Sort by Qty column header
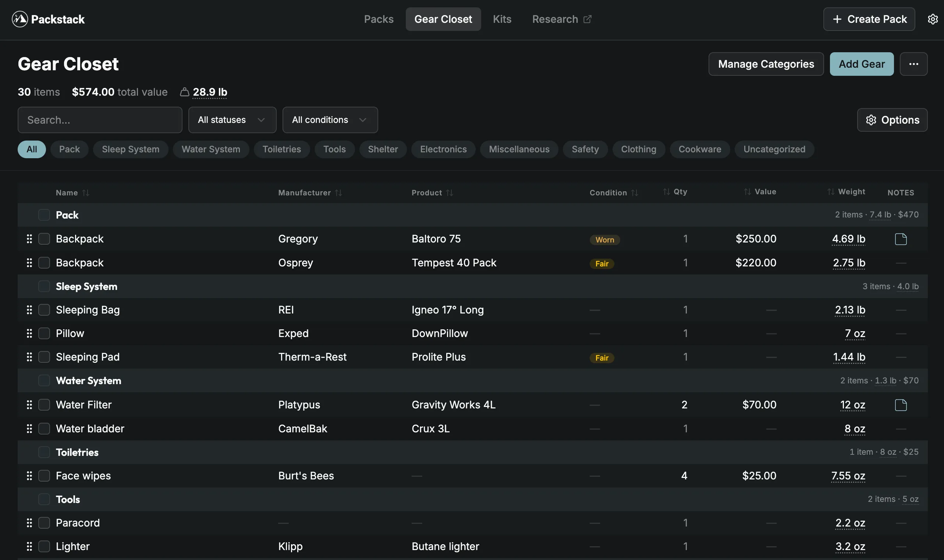Viewport: 944px width, 560px height. click(x=675, y=192)
